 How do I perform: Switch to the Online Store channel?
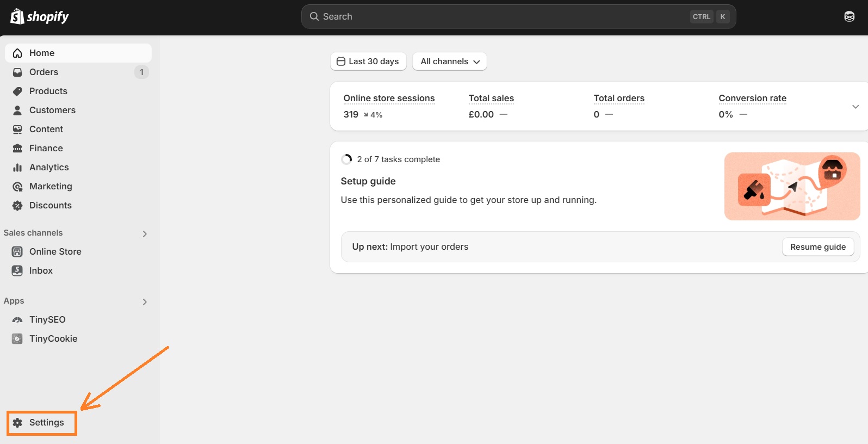coord(54,251)
